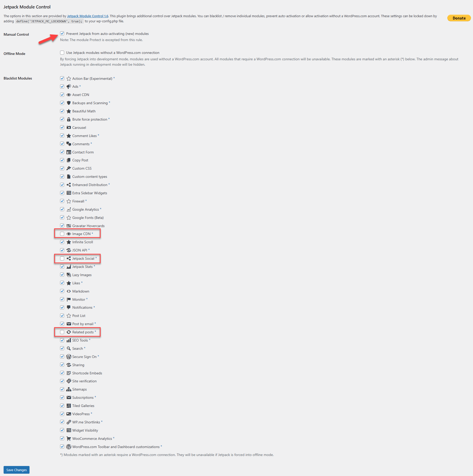Uncheck the Likes module checkbox
This screenshot has height=476, width=473.
(x=62, y=283)
